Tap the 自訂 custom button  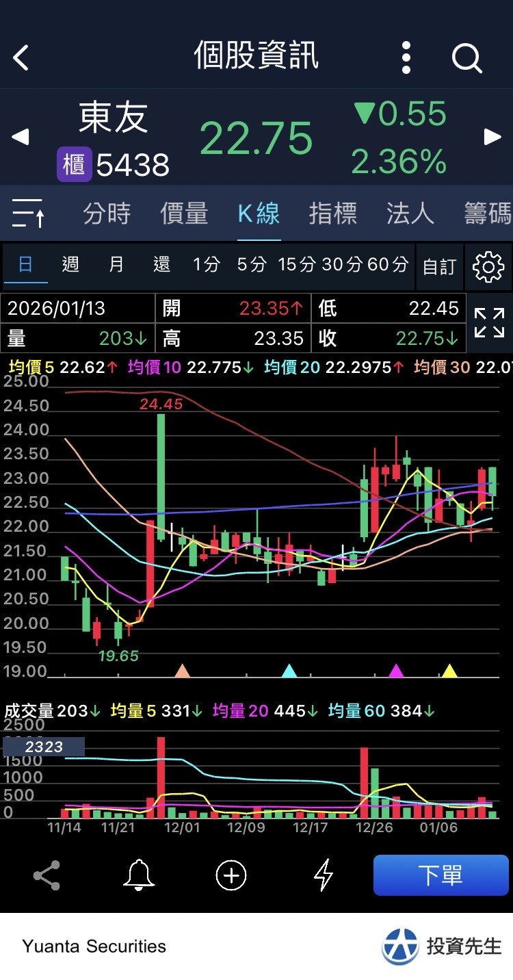439,267
